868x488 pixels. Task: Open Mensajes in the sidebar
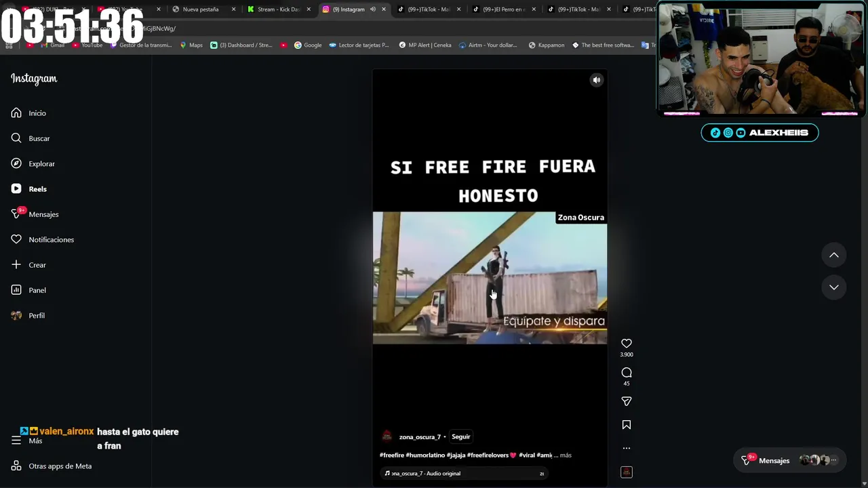35,214
